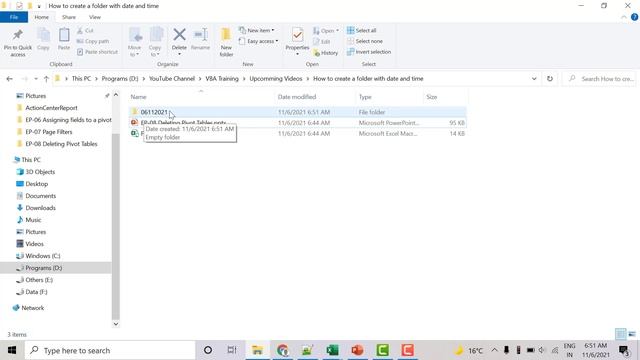
Task: Open Network in navigation pane
Action: coord(33,308)
